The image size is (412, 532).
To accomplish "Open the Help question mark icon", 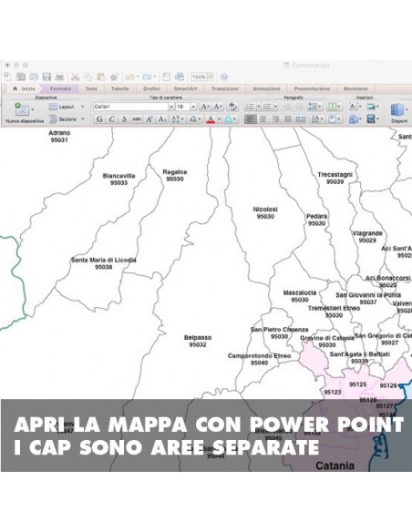I will [x=224, y=77].
